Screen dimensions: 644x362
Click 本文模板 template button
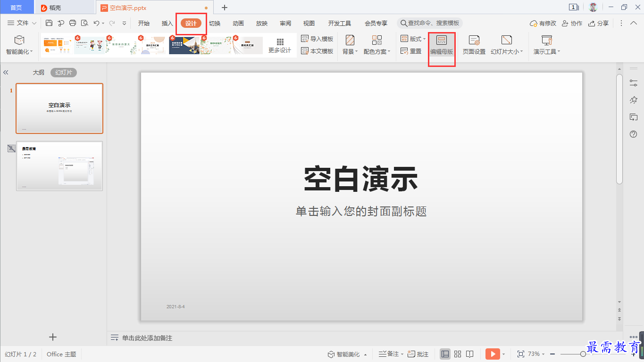pos(317,51)
